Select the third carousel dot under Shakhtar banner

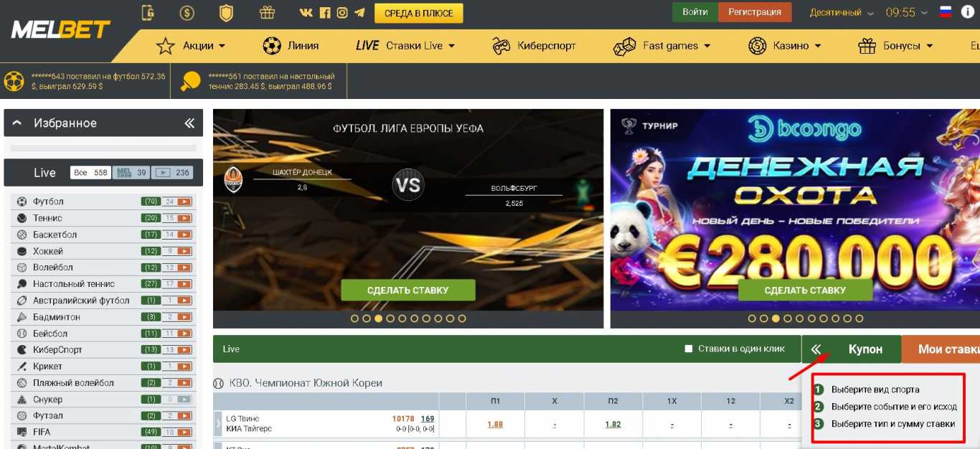point(378,318)
